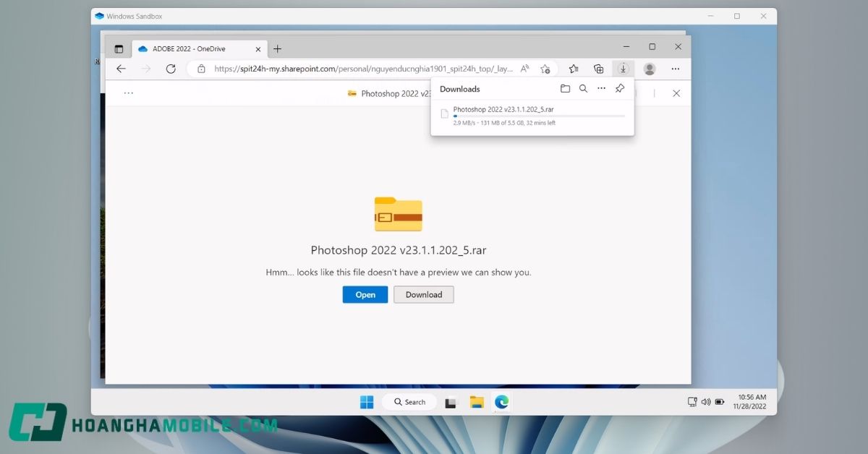This screenshot has width=868, height=454.
Task: Pin the Downloads panel
Action: point(620,89)
